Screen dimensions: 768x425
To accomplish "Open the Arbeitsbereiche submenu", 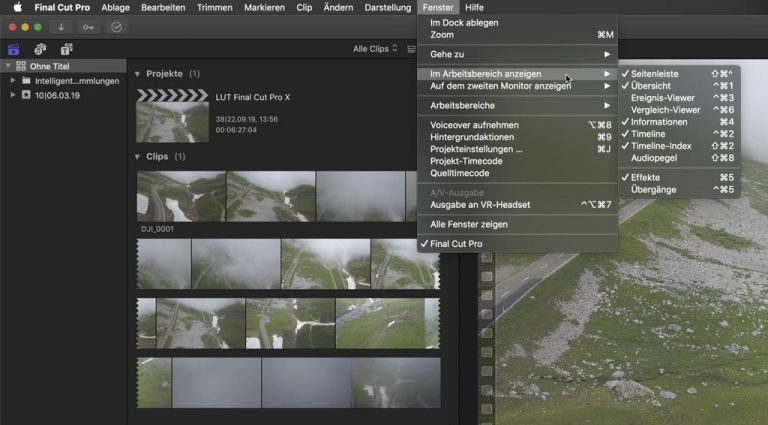I will pyautogui.click(x=517, y=105).
